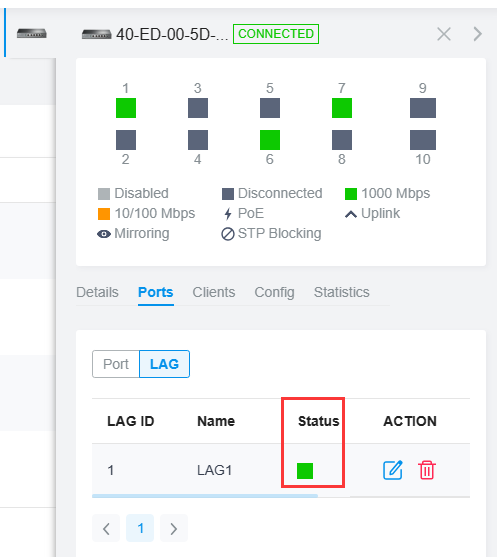Image resolution: width=497 pixels, height=557 pixels.
Task: Open the Clients tab
Action: pyautogui.click(x=214, y=292)
